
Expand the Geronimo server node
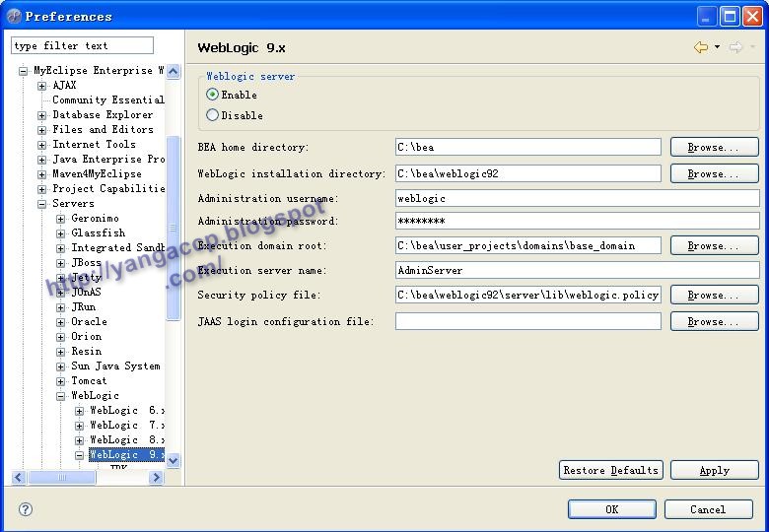coord(60,219)
